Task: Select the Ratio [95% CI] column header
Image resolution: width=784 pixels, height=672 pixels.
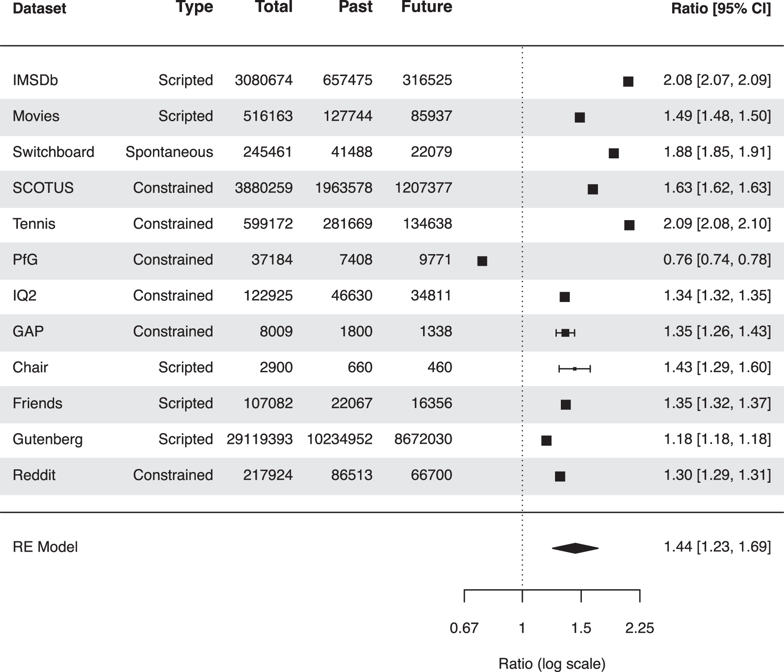Action: 721,9
